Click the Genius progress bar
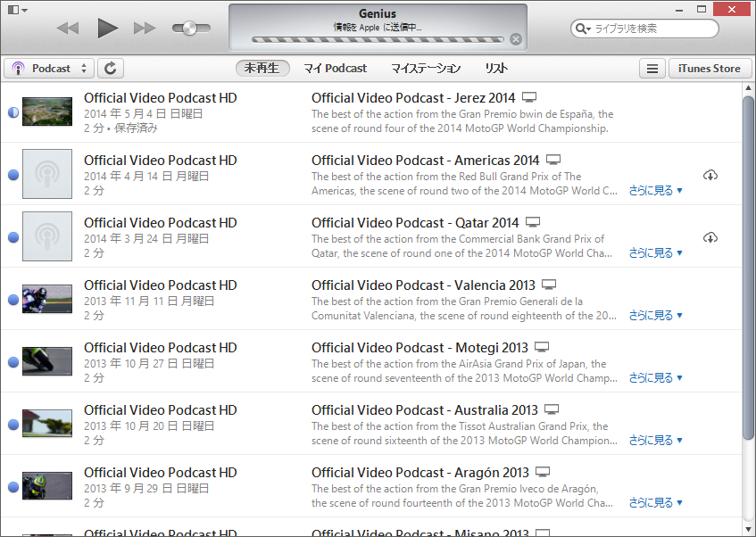 click(x=378, y=39)
